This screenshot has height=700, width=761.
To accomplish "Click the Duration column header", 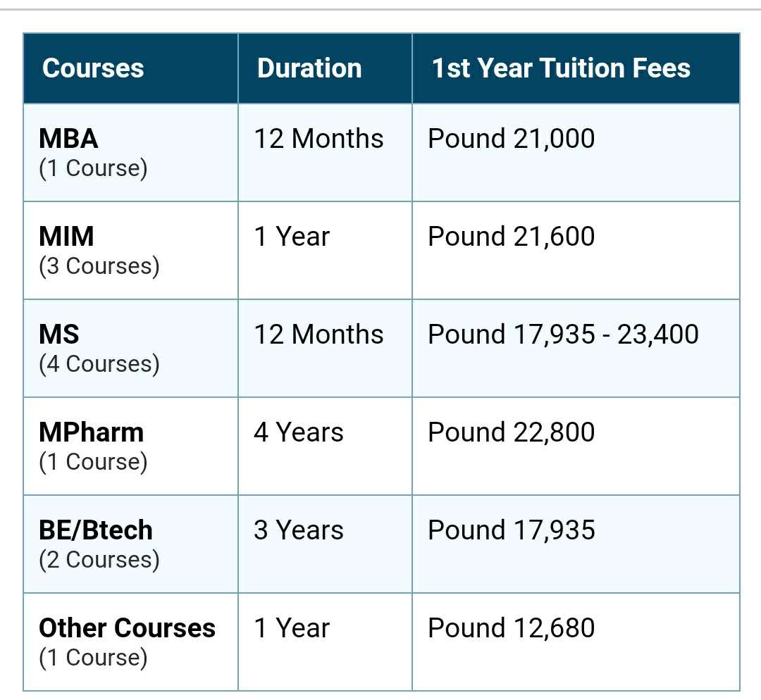I will [309, 68].
